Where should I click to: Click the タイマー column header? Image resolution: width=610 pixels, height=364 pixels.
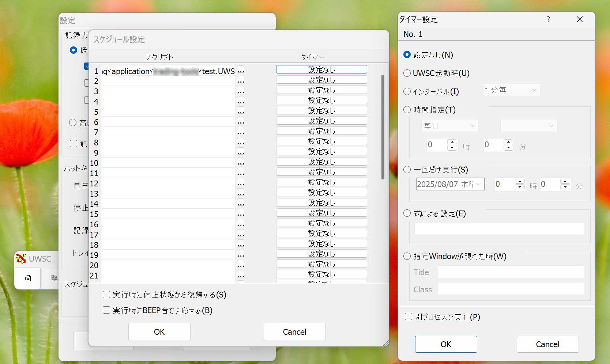pos(312,57)
